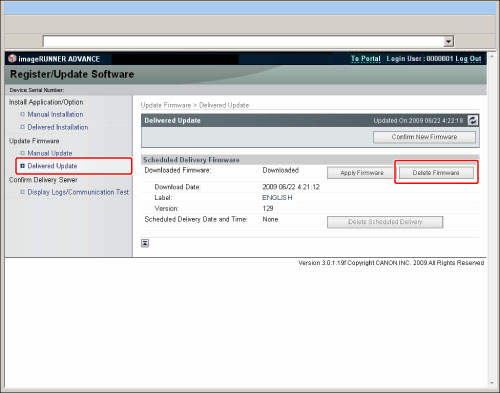Click Delete Firmware button
This screenshot has width=500, height=393.
(436, 173)
